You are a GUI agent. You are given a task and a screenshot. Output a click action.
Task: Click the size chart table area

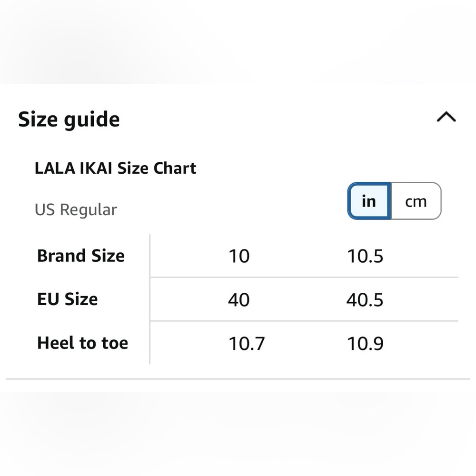coord(238,299)
